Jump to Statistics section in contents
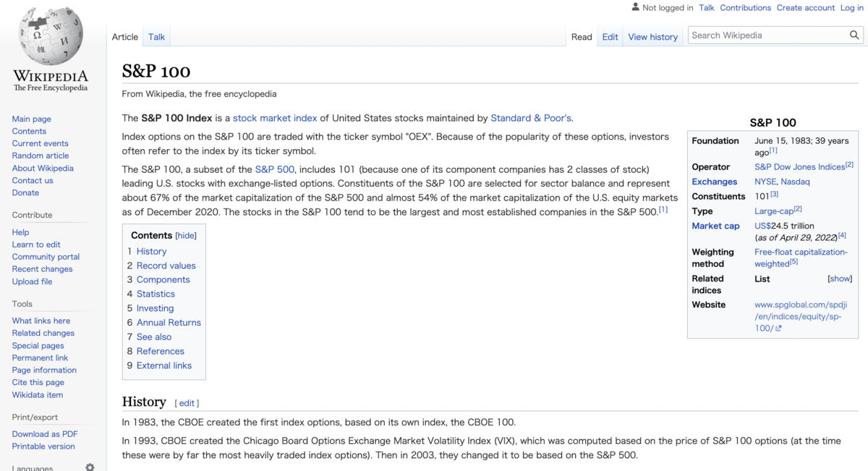This screenshot has height=471, width=868. click(156, 294)
